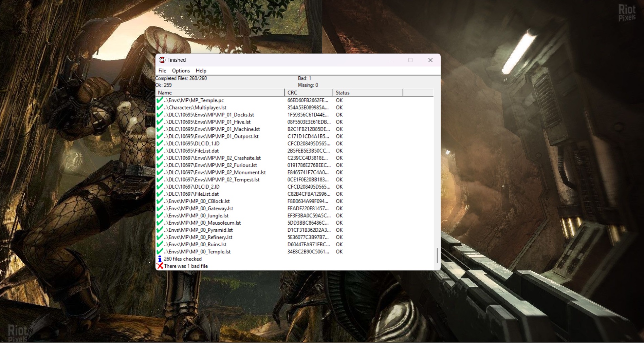The width and height of the screenshot is (644, 343).
Task: Sort list by Name column header
Action: (x=220, y=93)
